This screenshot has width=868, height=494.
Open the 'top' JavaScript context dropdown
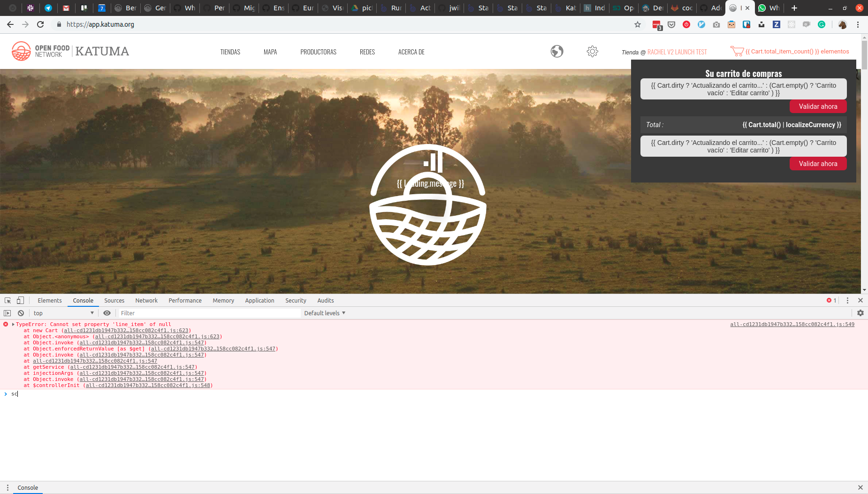[x=63, y=313]
